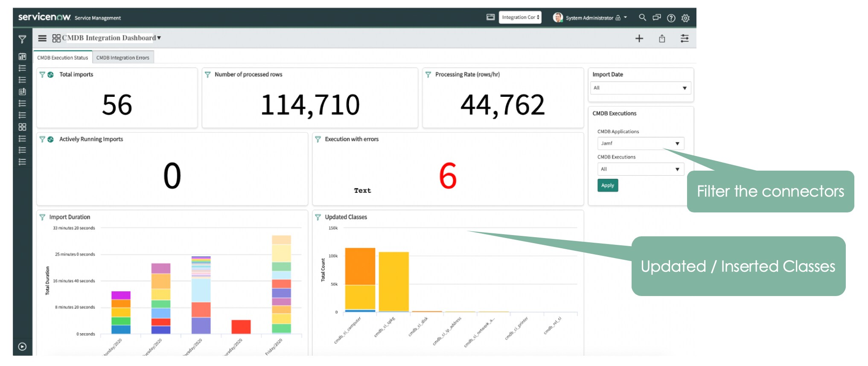868x366 pixels.
Task: Click magenta top segment of first duration bar
Action: [x=121, y=295]
